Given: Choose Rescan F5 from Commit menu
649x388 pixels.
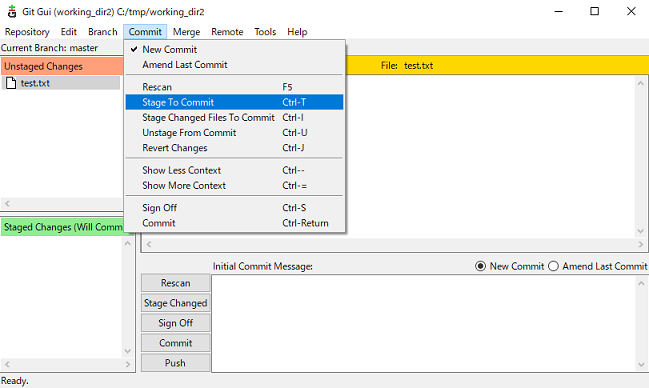Looking at the screenshot, I should [x=234, y=87].
